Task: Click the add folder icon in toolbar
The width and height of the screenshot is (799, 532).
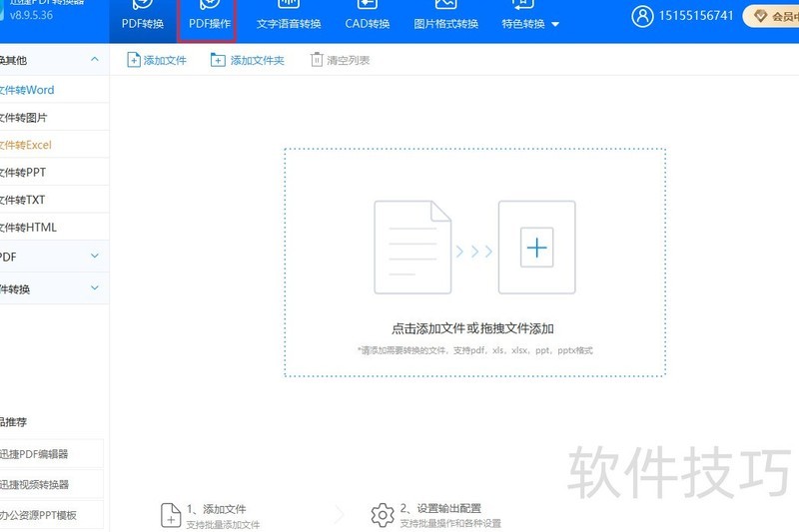Action: coord(218,60)
